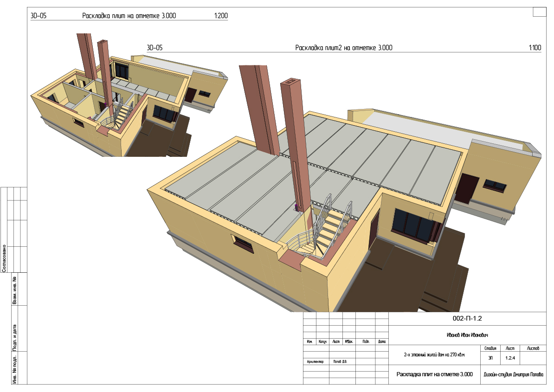
Task: Click the 'Стадия' column header
Action: (490, 348)
